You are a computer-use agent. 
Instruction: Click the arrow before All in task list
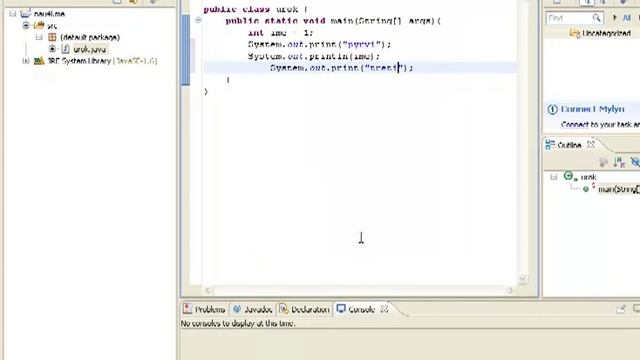click(x=615, y=18)
